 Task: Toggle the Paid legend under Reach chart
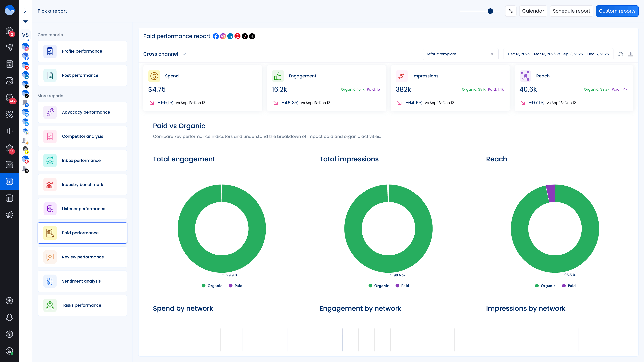click(x=569, y=286)
